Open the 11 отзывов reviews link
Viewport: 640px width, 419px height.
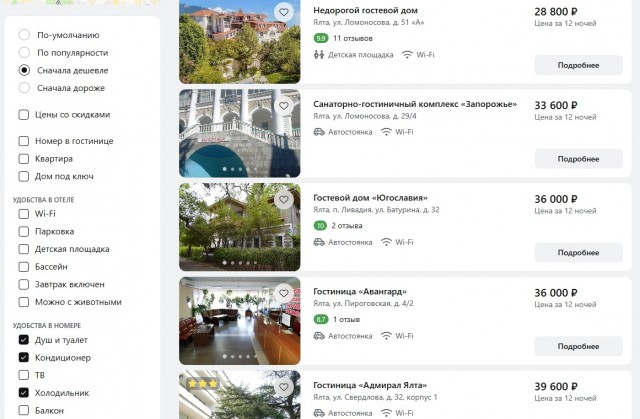click(353, 38)
